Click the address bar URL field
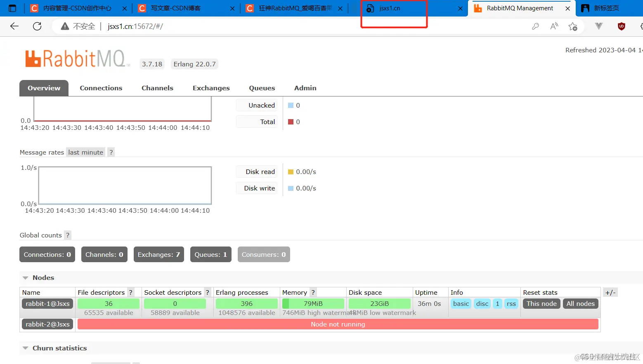This screenshot has height=364, width=643. pyautogui.click(x=289, y=26)
